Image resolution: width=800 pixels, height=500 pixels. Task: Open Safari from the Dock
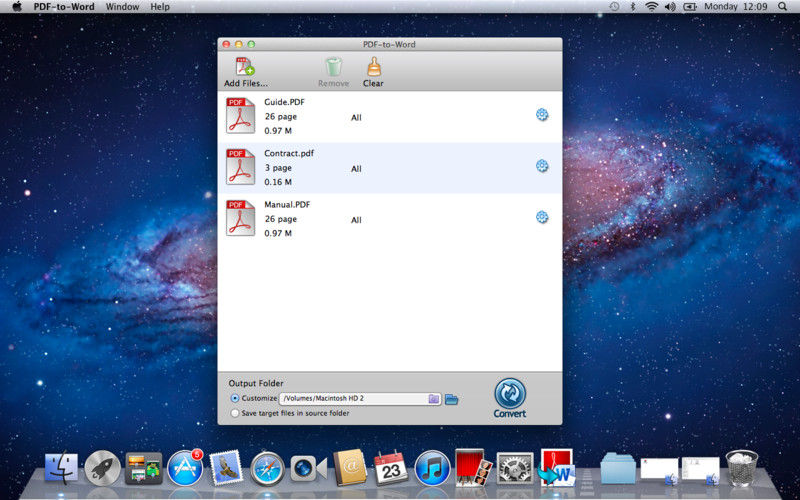pyautogui.click(x=267, y=468)
